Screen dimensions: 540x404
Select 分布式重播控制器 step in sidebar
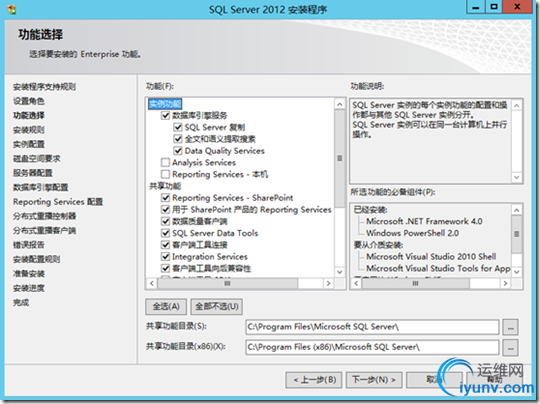44,216
